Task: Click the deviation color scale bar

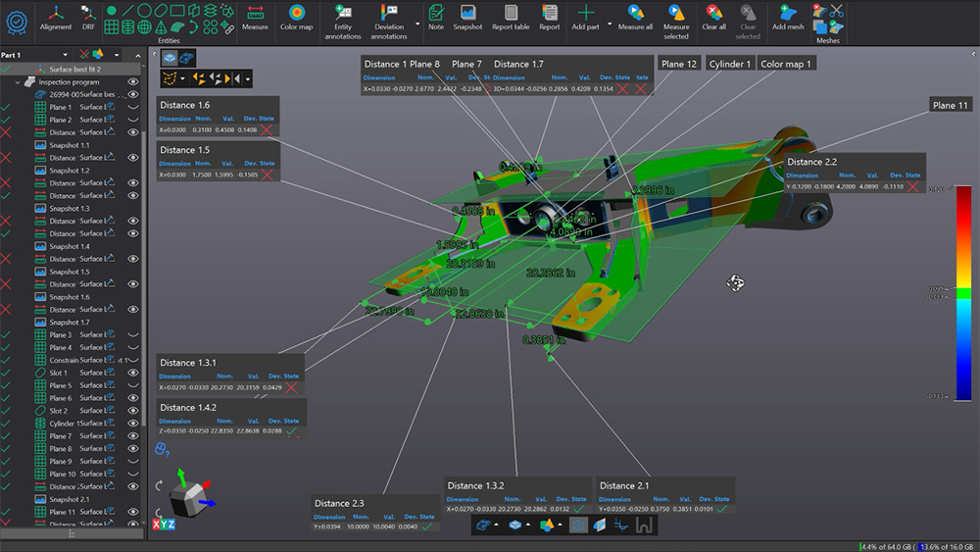Action: [963, 293]
